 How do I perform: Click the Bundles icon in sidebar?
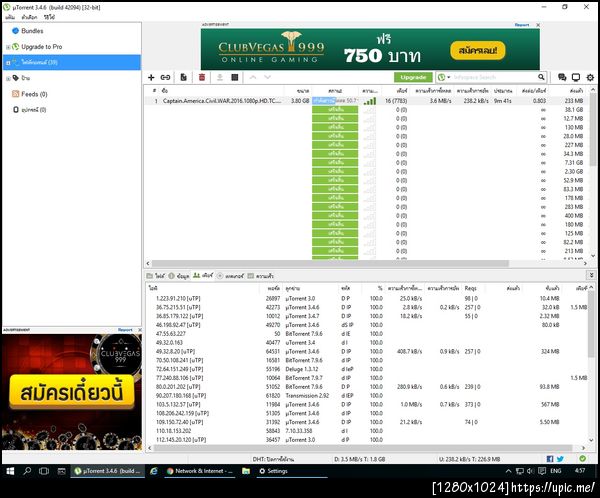coord(15,31)
